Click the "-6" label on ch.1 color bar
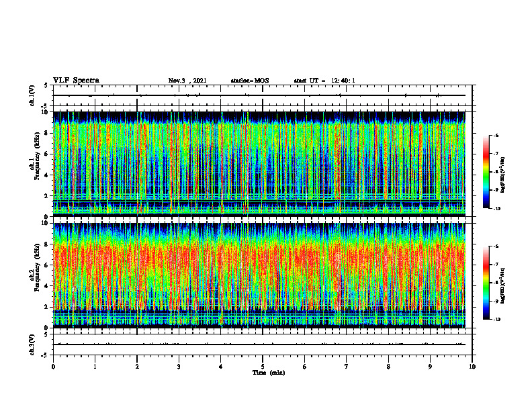The image size is (532, 411). [x=496, y=135]
